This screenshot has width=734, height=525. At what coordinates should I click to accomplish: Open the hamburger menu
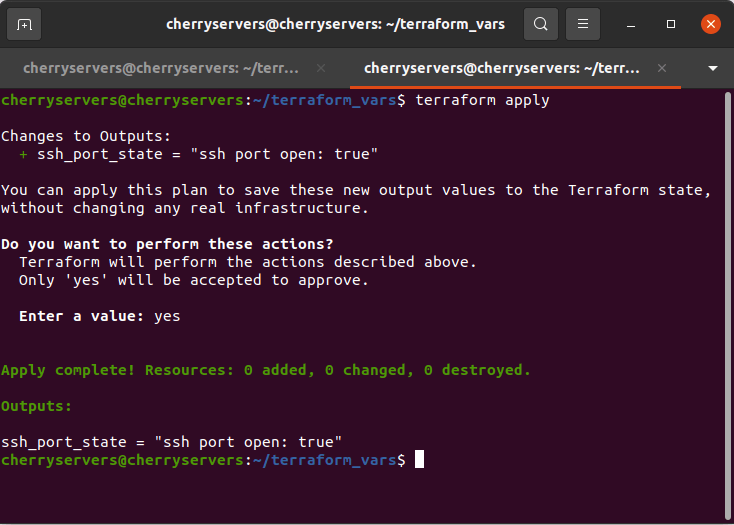584,24
